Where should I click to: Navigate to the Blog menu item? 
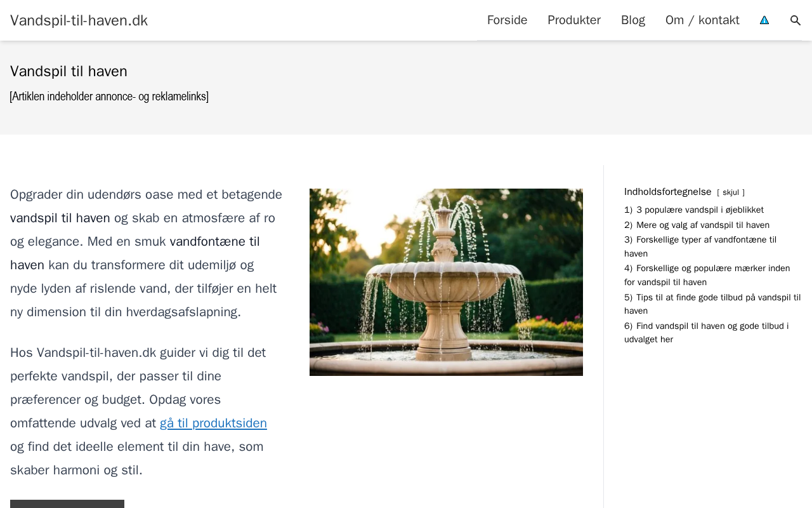click(x=633, y=20)
